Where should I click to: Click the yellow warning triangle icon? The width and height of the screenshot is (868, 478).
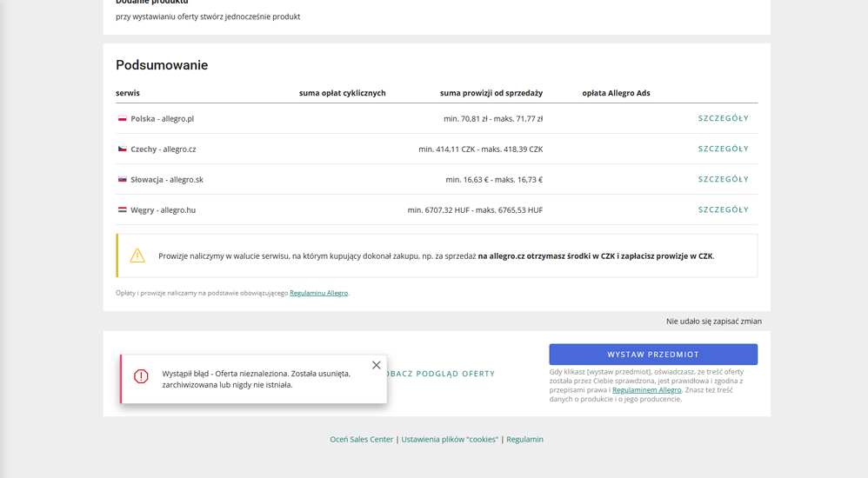click(x=137, y=256)
